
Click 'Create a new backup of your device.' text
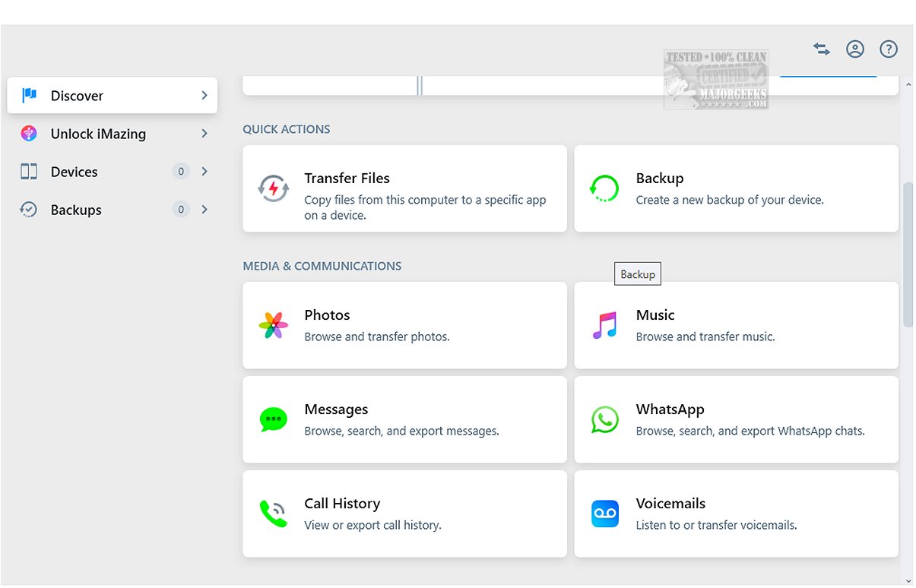730,201
